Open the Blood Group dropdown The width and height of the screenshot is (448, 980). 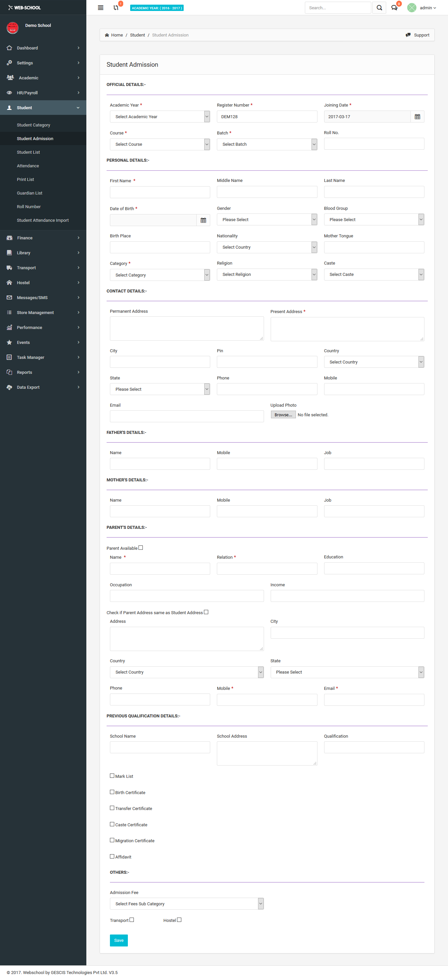(374, 219)
